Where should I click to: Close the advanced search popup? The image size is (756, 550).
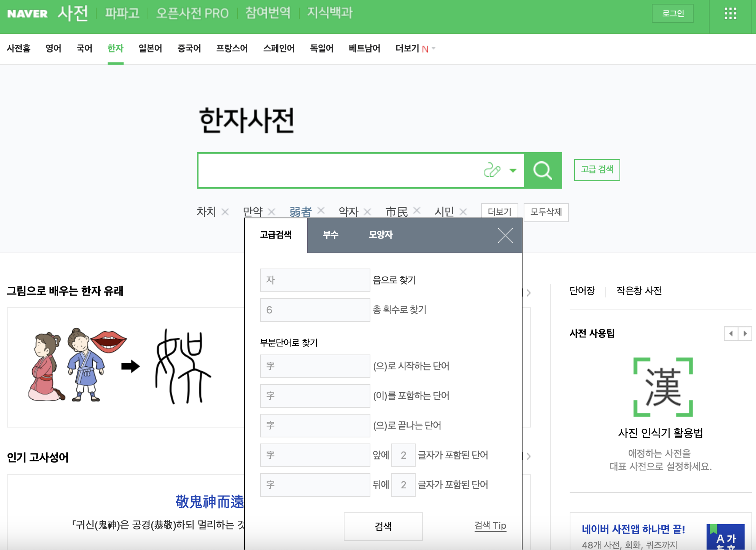[505, 235]
